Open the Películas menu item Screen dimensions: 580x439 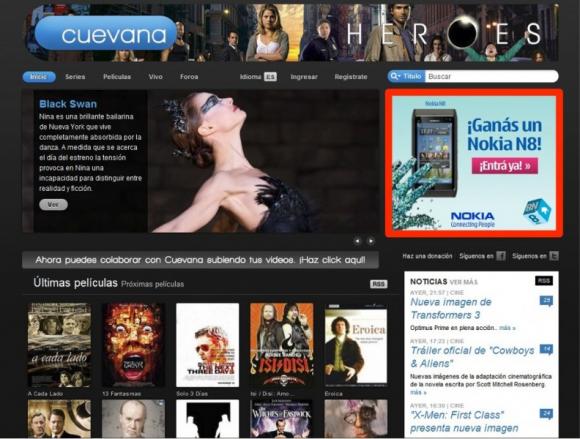(117, 77)
